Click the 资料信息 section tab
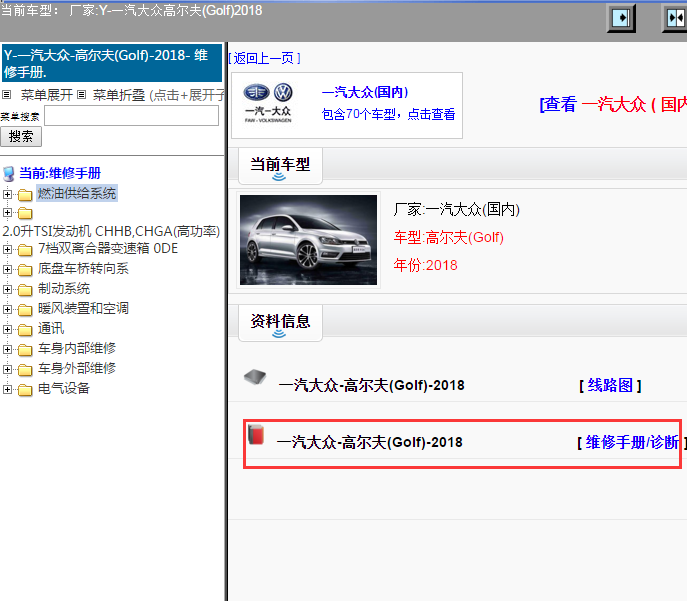 [x=280, y=323]
